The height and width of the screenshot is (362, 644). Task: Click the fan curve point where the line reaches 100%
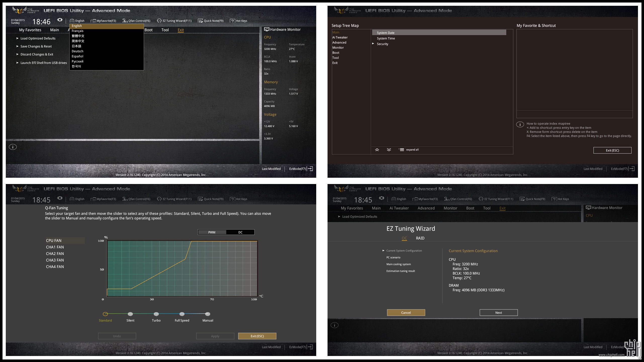[191, 242]
